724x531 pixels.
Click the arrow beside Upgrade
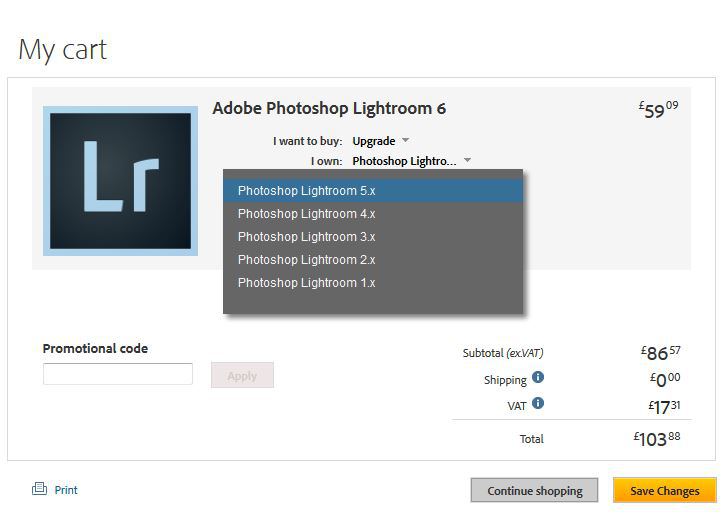pos(405,140)
